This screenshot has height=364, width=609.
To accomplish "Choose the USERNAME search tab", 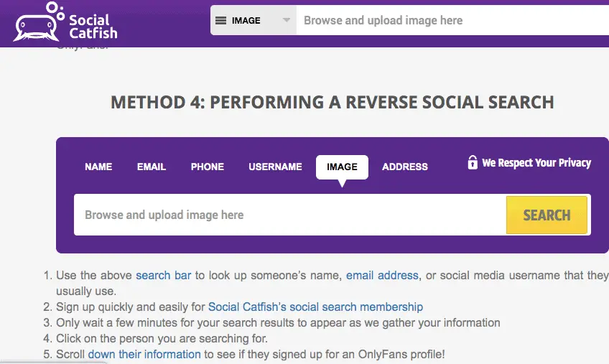I will tap(275, 167).
